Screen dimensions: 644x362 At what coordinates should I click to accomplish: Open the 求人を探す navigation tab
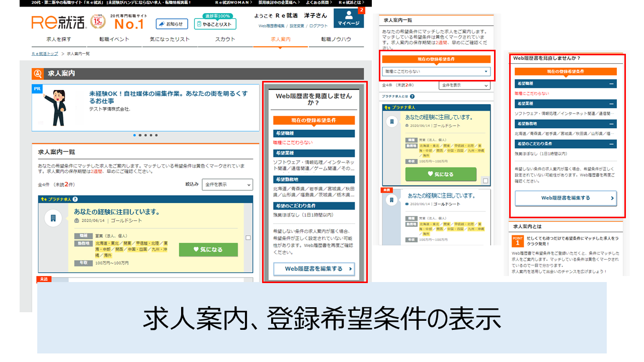(59, 39)
